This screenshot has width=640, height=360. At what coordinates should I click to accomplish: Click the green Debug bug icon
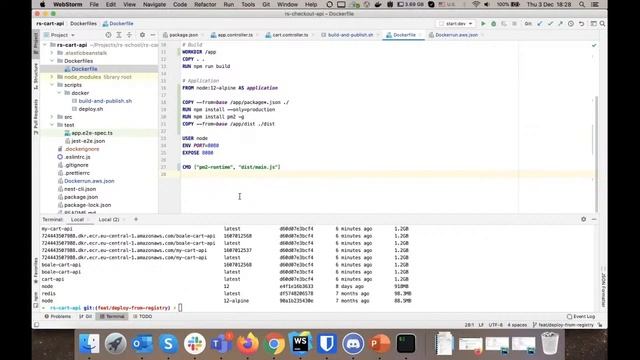493,24
